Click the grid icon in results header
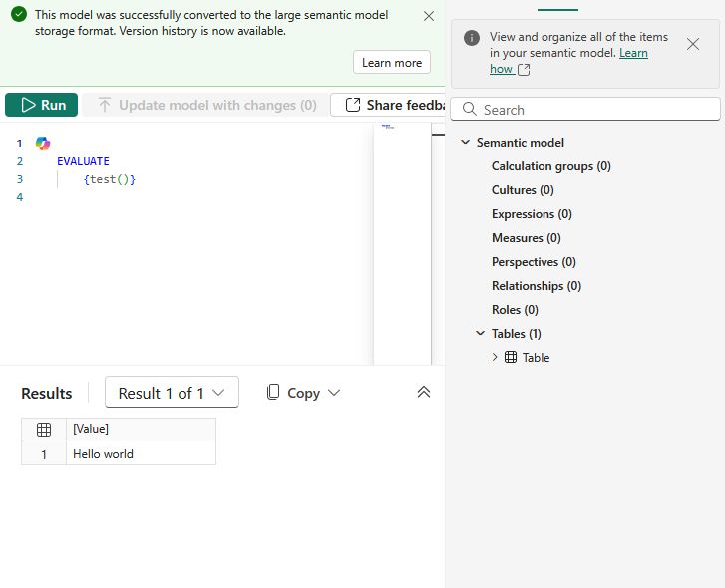The width and height of the screenshot is (725, 588). coord(44,430)
